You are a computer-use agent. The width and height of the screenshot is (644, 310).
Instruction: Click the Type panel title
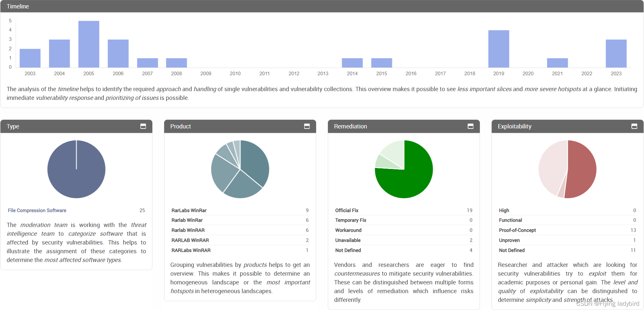coord(13,126)
